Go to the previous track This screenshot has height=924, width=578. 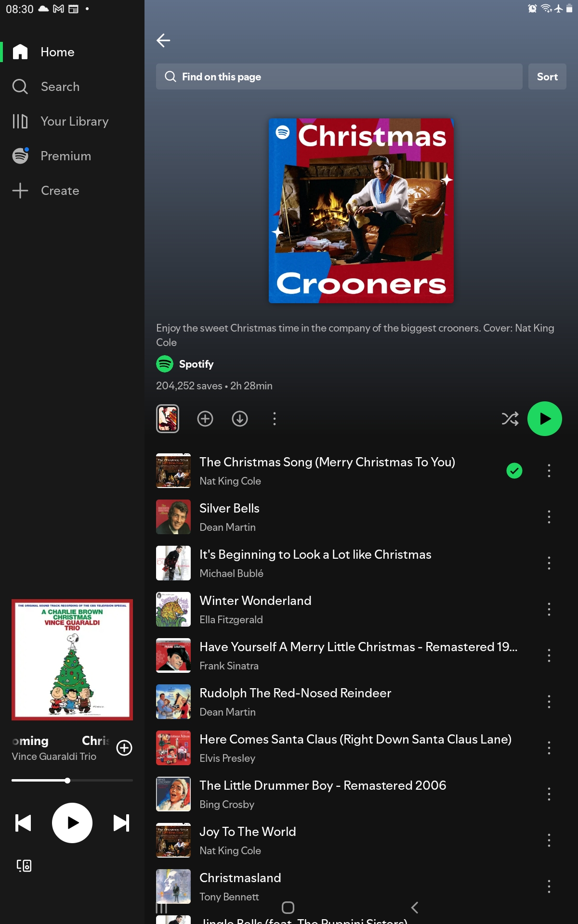pyautogui.click(x=23, y=823)
